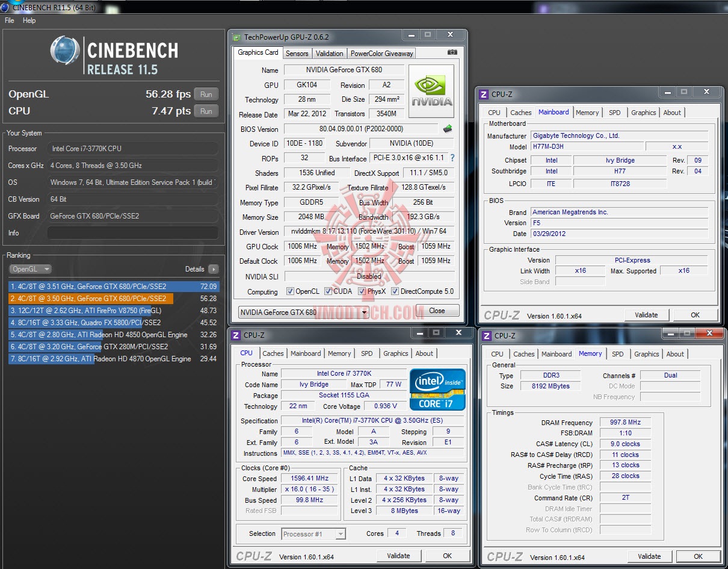This screenshot has height=569, width=728.
Task: Click Validate in the Memory CPU-Z window
Action: tap(649, 556)
